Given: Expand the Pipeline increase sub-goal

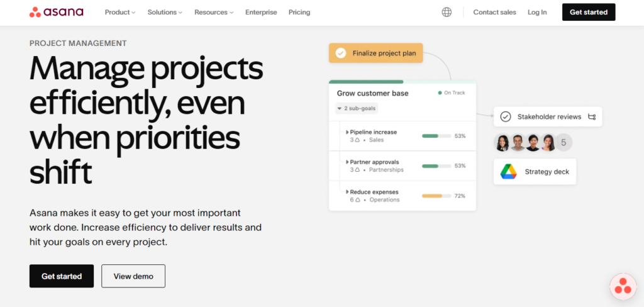Looking at the screenshot, I should 347,132.
